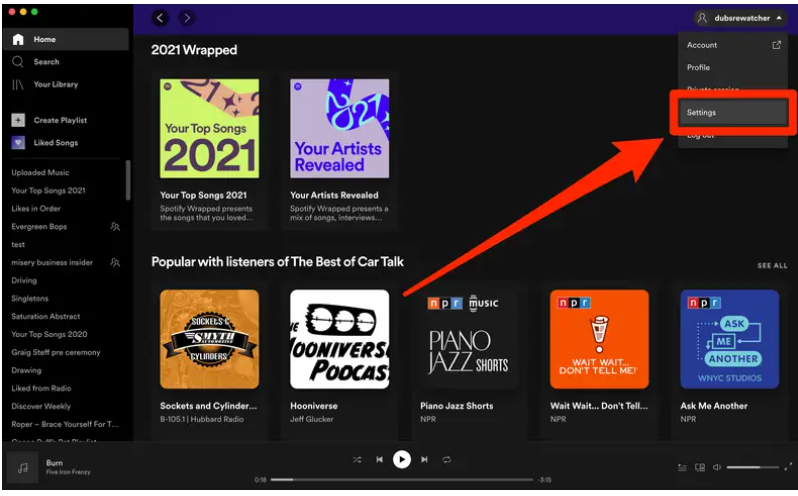Click the Burn track title
Viewport: 798px width, 496px height.
tap(54, 462)
